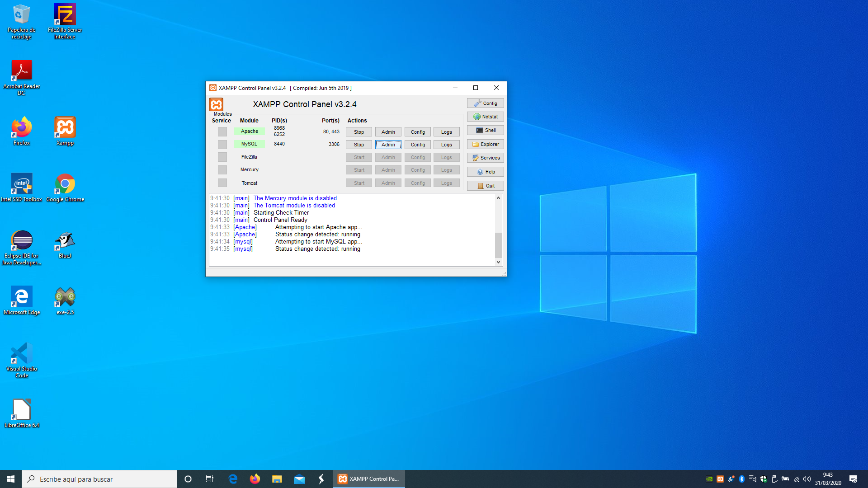Open NVIDIA tray icon
The width and height of the screenshot is (868, 488).
[709, 479]
